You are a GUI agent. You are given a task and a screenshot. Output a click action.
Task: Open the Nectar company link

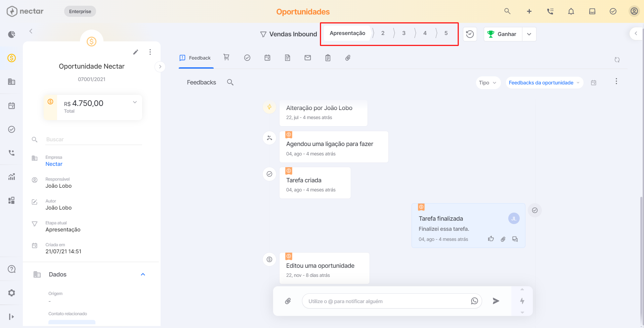tap(54, 164)
